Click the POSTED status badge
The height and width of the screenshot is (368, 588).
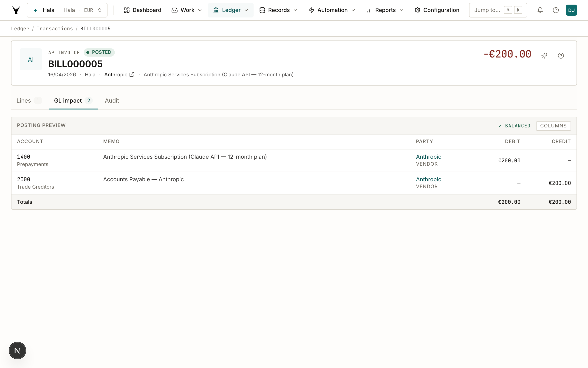tap(99, 52)
